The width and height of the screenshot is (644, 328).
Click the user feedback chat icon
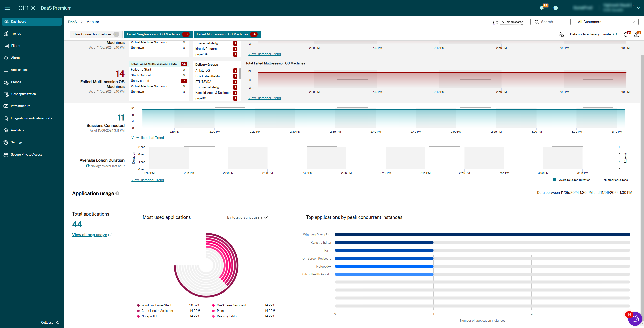pyautogui.click(x=561, y=34)
